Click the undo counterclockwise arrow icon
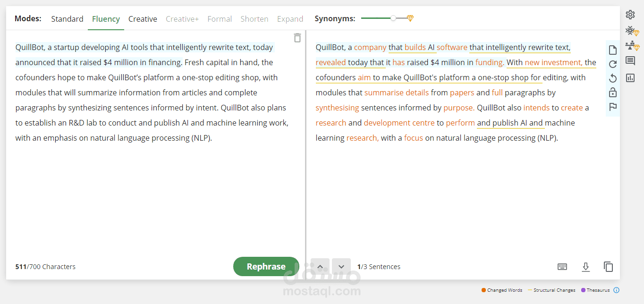644x304 pixels. [613, 78]
